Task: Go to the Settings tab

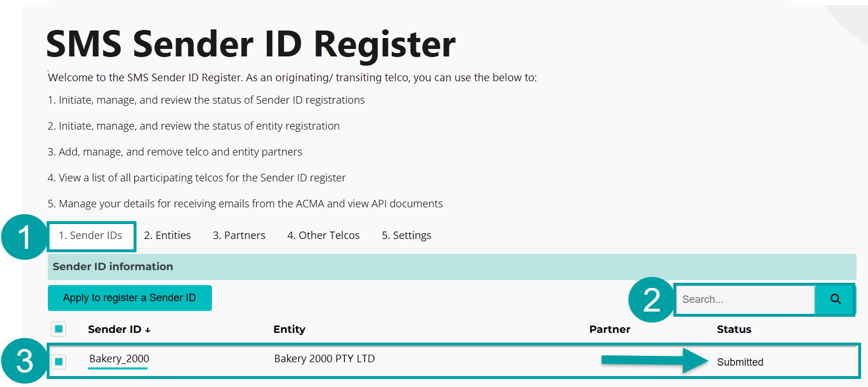Action: 406,235
